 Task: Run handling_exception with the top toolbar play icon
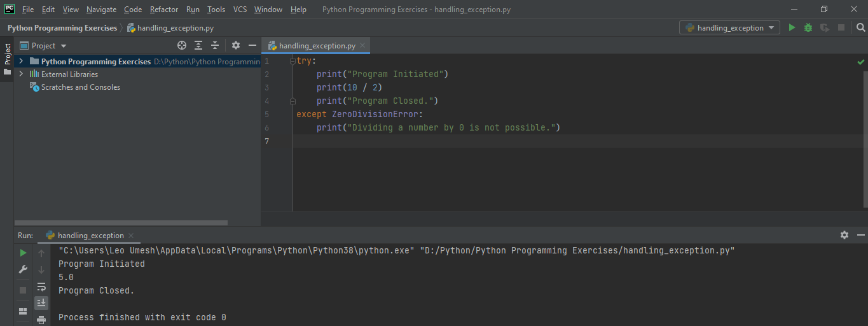tap(792, 27)
